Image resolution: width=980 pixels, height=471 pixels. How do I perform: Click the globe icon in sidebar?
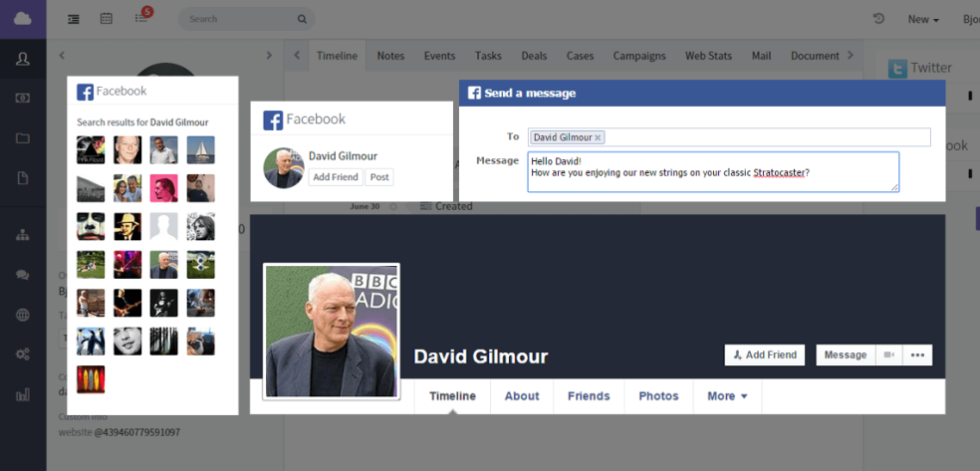click(x=22, y=315)
